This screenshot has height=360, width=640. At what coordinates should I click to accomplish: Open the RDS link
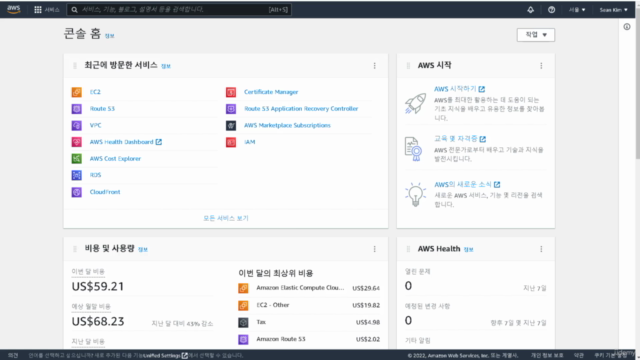96,175
